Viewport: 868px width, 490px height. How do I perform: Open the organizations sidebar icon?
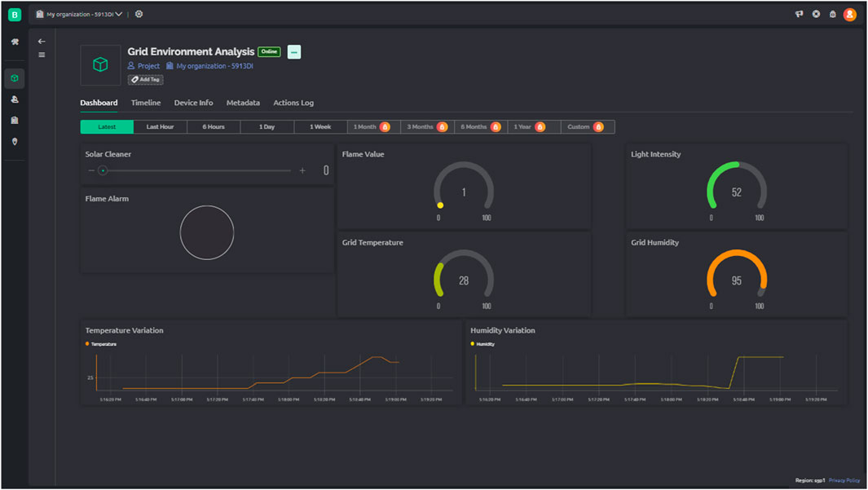pos(15,120)
